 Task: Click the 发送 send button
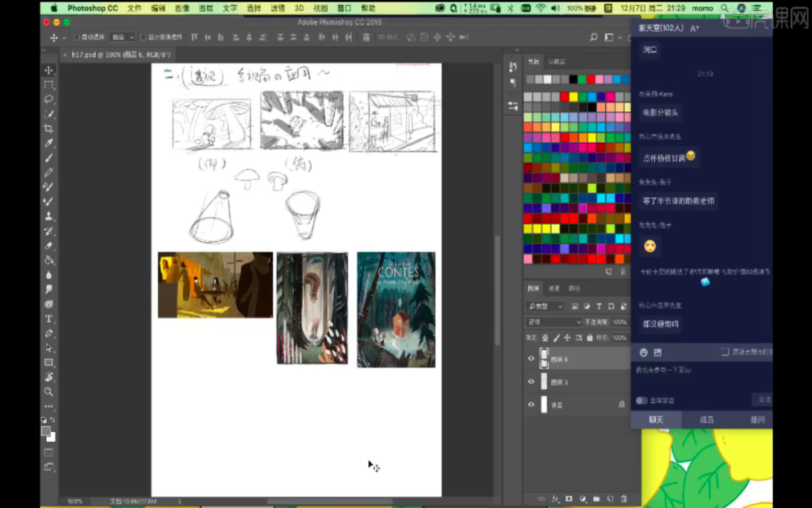(x=764, y=399)
